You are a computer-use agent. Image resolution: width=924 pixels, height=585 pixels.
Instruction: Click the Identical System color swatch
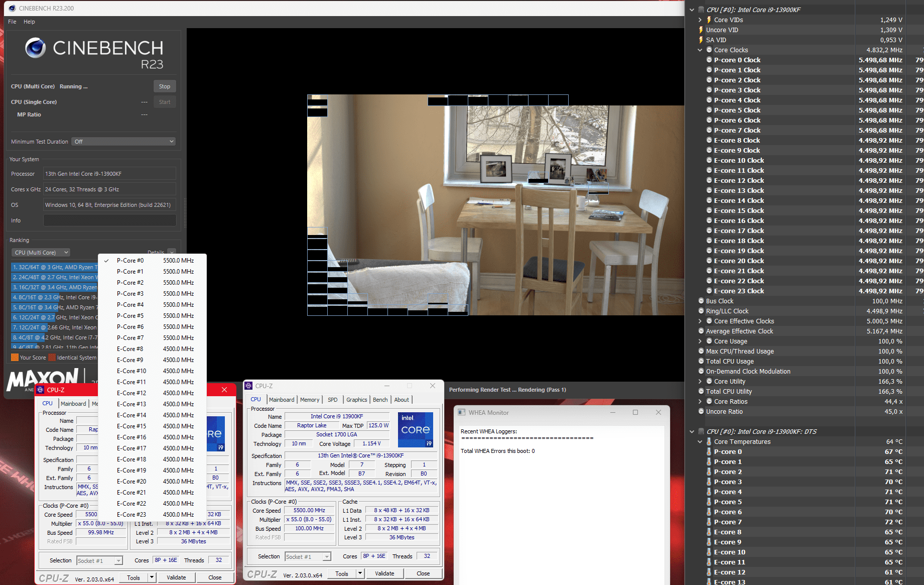52,358
